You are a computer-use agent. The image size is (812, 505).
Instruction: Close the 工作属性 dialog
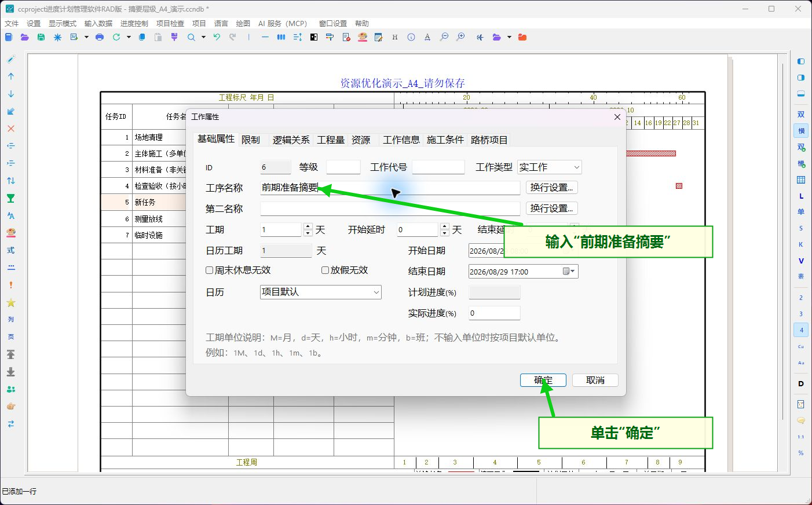click(x=617, y=116)
